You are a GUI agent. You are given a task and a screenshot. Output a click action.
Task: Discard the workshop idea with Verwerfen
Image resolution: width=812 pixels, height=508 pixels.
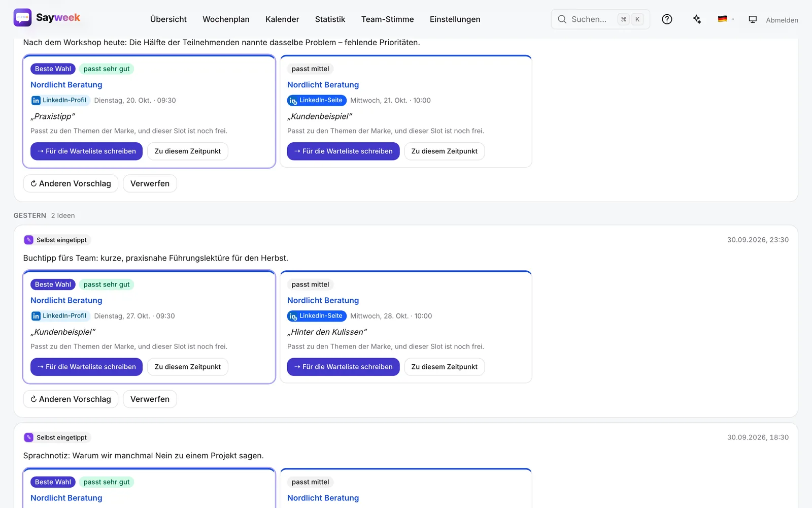coord(150,183)
